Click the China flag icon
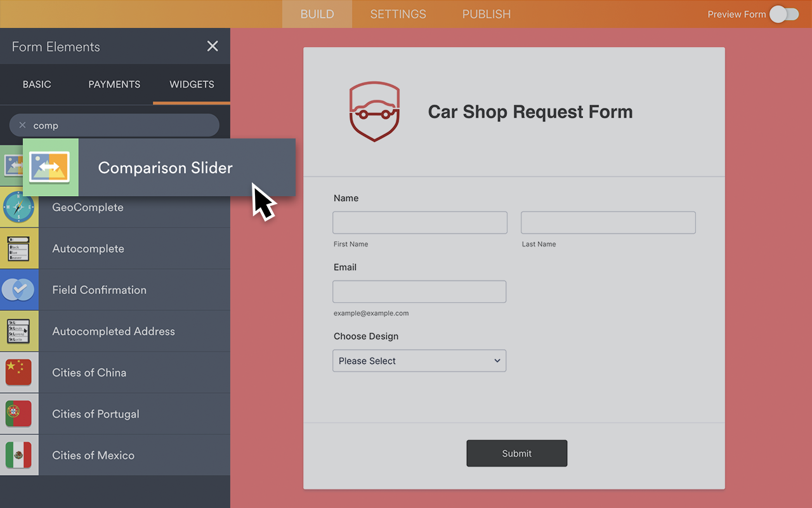The width and height of the screenshot is (812, 508). point(19,372)
